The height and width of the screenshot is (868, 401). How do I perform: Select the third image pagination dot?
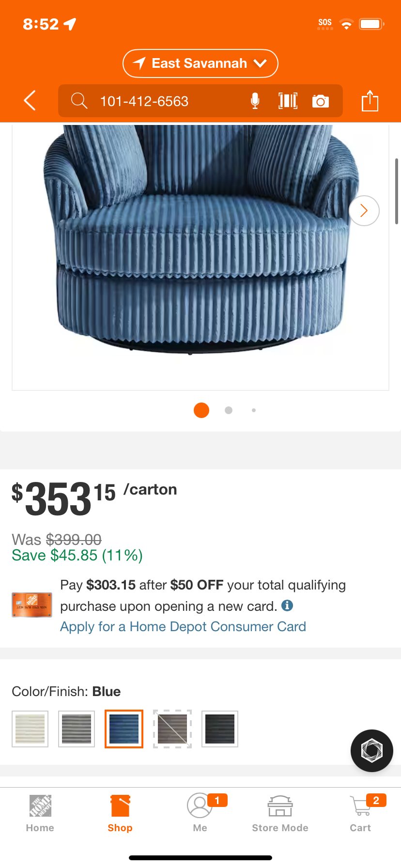pos(254,410)
